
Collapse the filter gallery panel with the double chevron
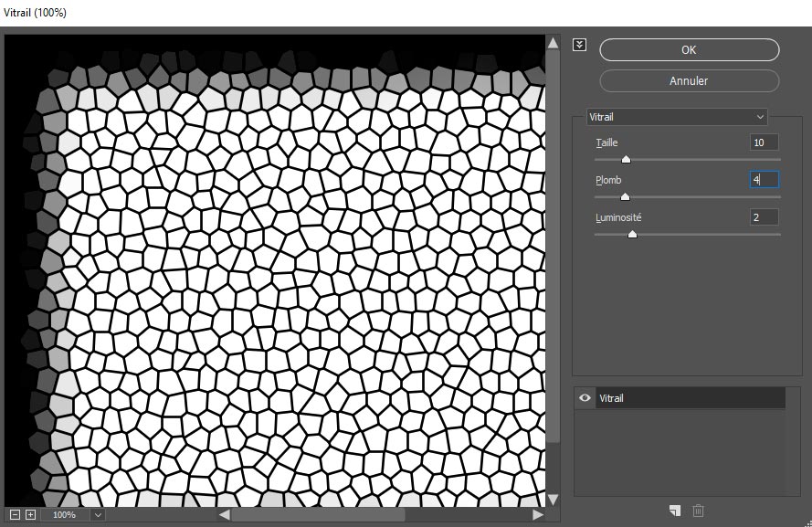[579, 45]
